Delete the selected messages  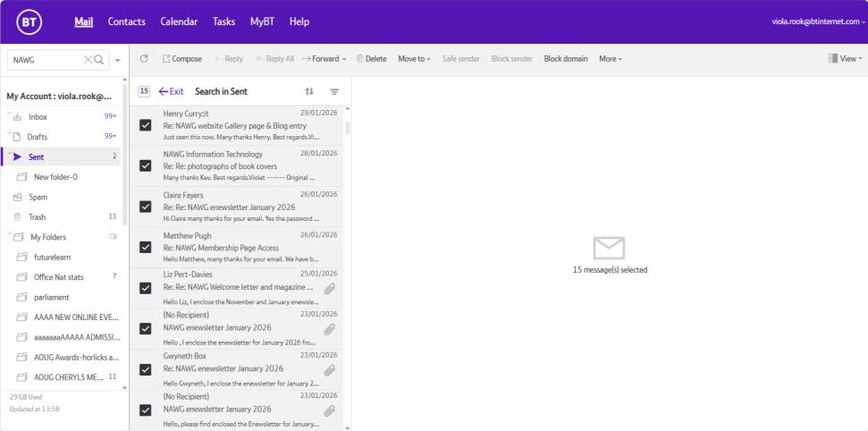(372, 59)
